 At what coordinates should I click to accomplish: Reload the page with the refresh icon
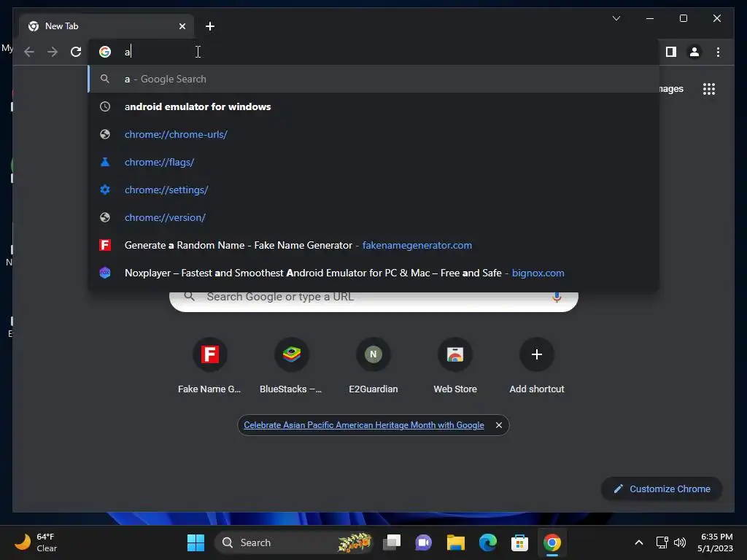[x=76, y=52]
